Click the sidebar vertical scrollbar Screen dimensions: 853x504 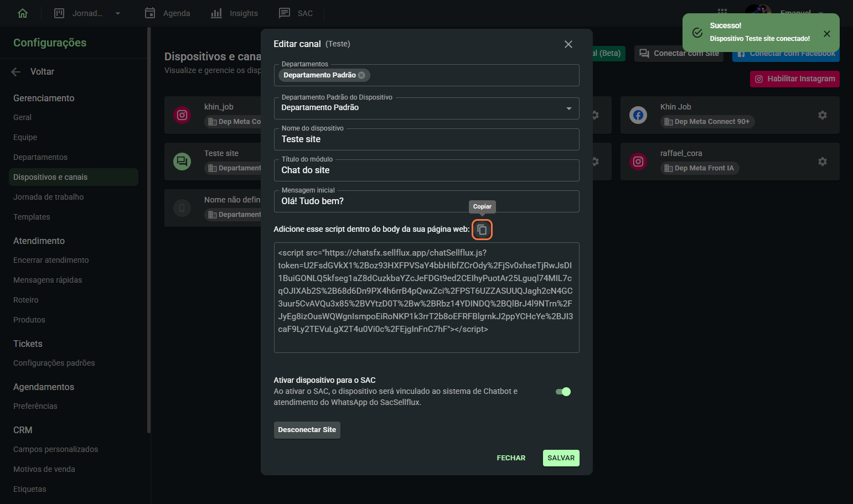click(x=149, y=231)
